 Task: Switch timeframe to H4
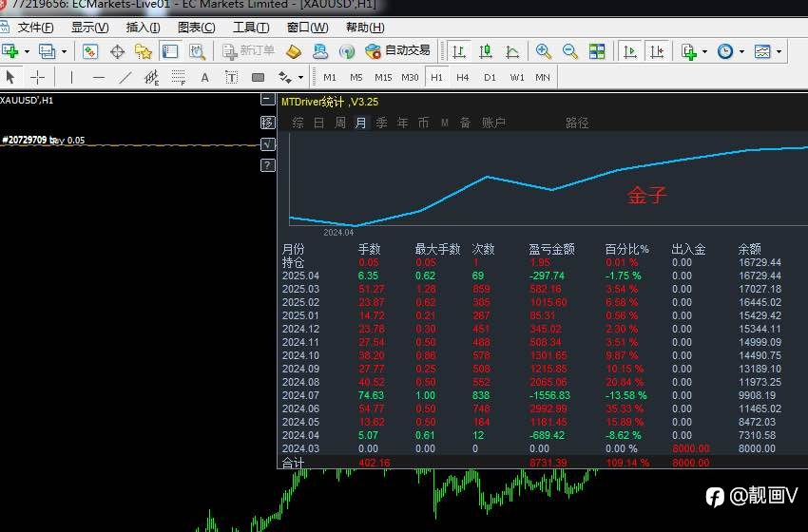(x=462, y=77)
